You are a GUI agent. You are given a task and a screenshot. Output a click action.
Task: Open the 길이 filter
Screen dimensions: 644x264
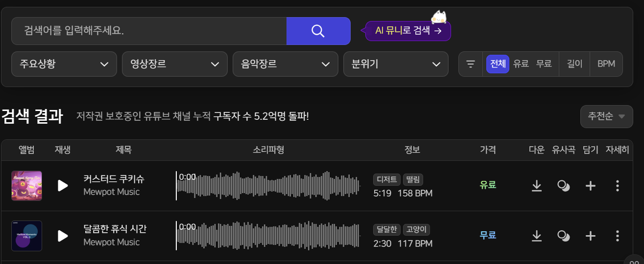point(574,64)
